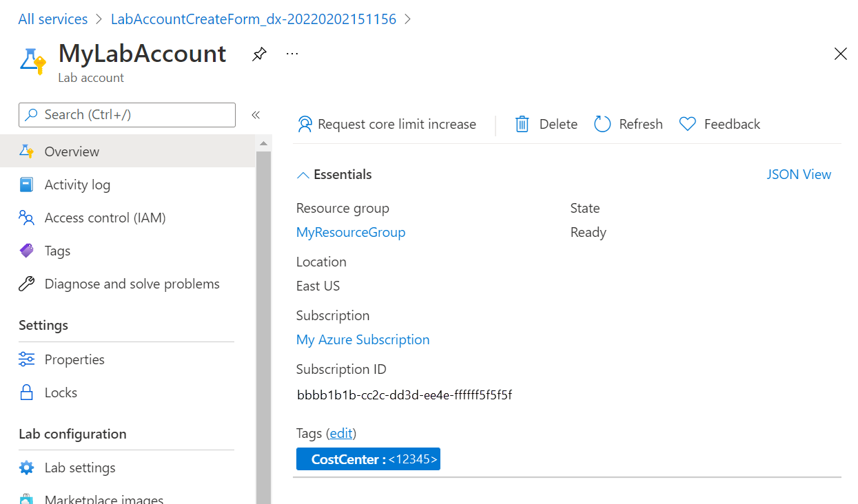Collapse the Essentials section

(x=303, y=174)
